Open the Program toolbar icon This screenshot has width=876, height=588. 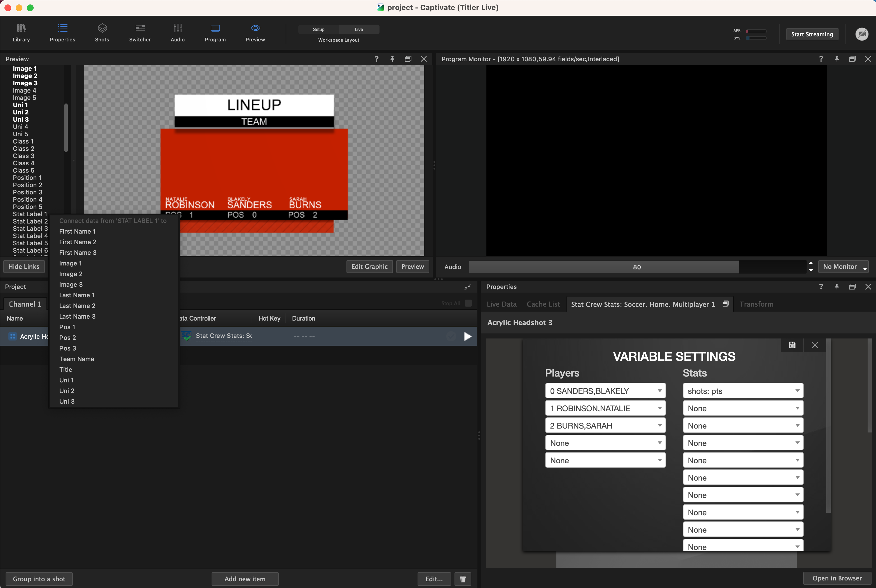(215, 32)
